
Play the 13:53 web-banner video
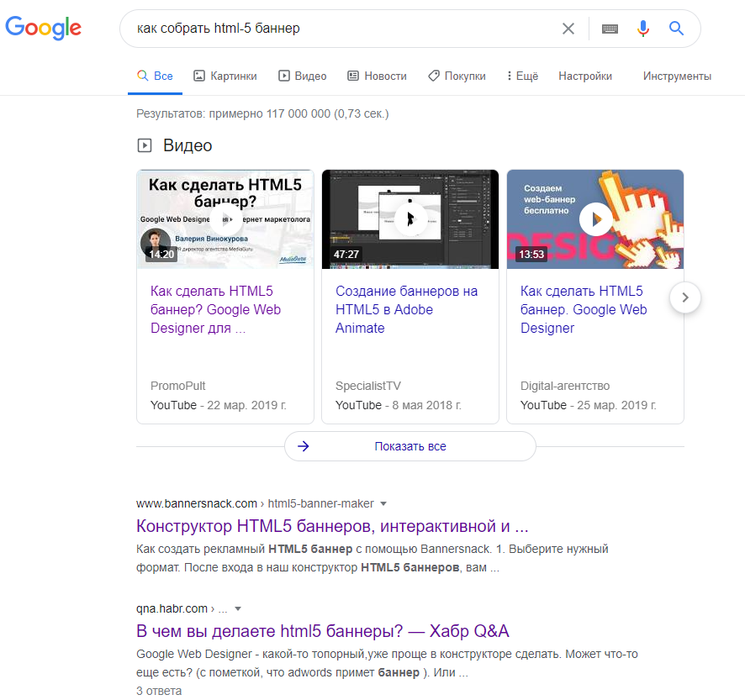coord(595,219)
